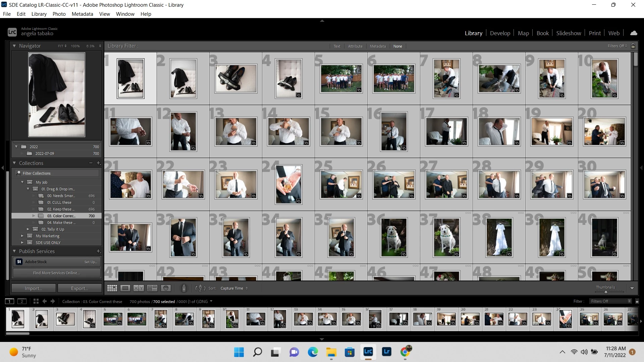Collapse the Navigator panel
This screenshot has width=644, height=362.
tap(14, 46)
